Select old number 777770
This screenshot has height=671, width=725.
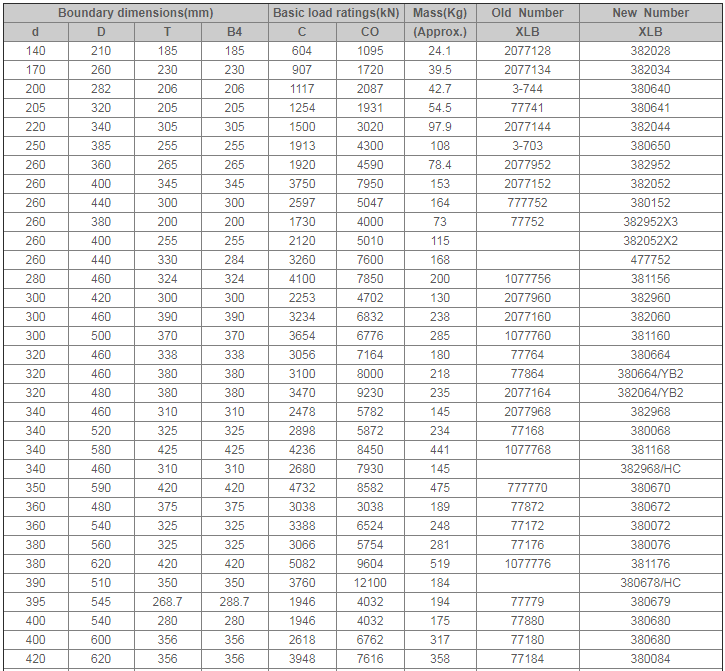point(527,488)
